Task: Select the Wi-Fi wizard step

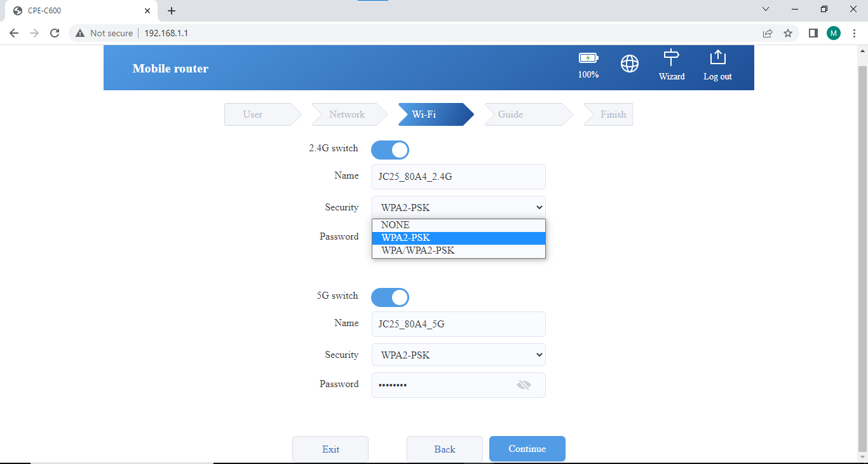Action: click(435, 114)
